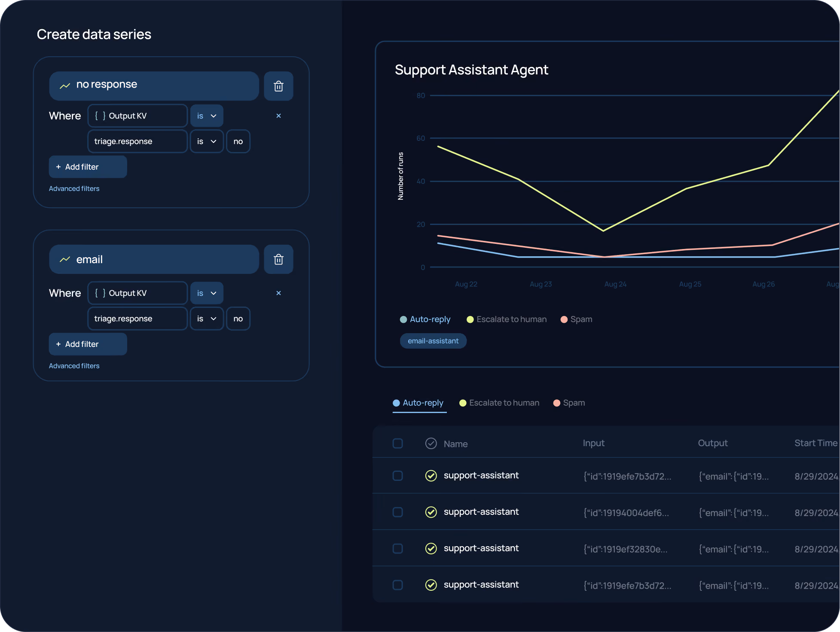840x632 pixels.
Task: Check the third support-assistant row checkbox
Action: [x=398, y=549]
